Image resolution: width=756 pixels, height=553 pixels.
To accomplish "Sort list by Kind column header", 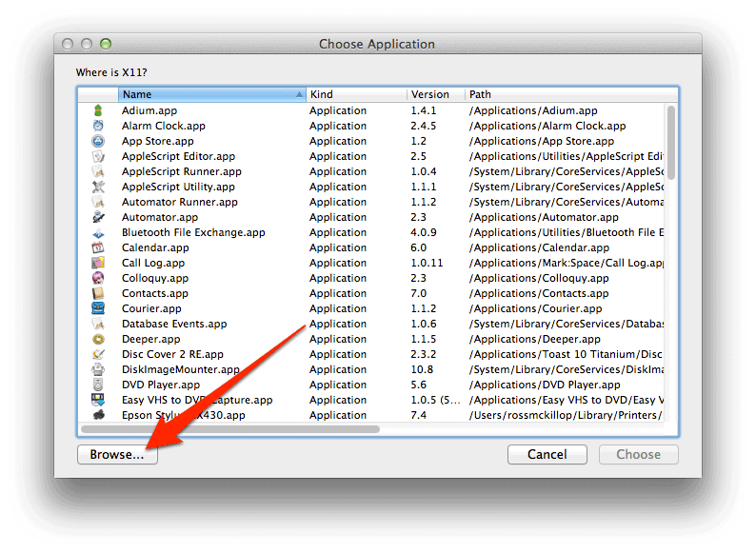I will 354,94.
